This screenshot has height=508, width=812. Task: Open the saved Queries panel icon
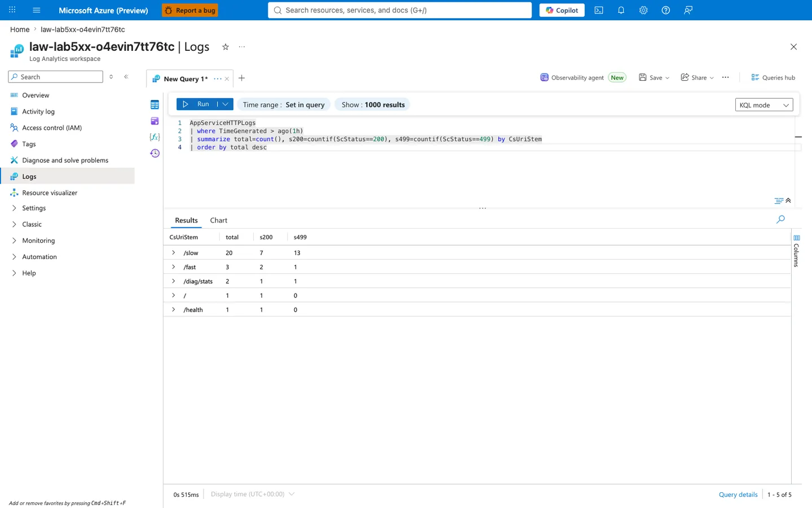pyautogui.click(x=155, y=121)
